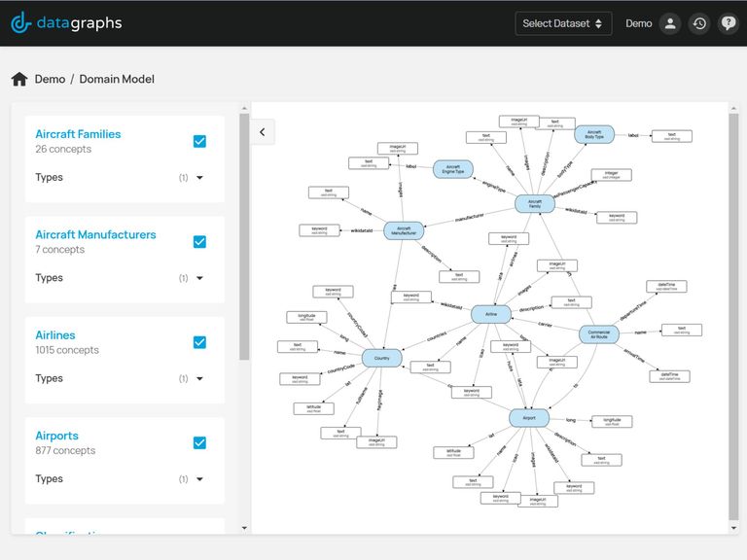Image resolution: width=747 pixels, height=560 pixels.
Task: Click the sidebar list scrollbar down arrow
Action: (244, 528)
